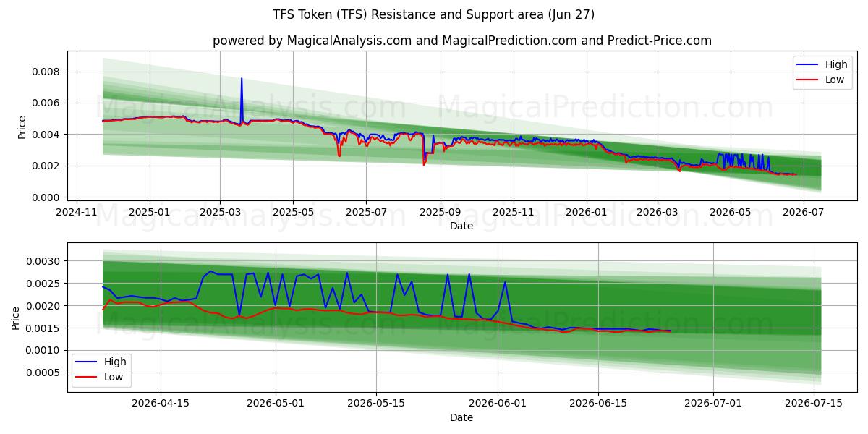Viewport: 868px width, 434px height.
Task: Click the '0.0010' y-axis tick label
Action: click(x=43, y=350)
